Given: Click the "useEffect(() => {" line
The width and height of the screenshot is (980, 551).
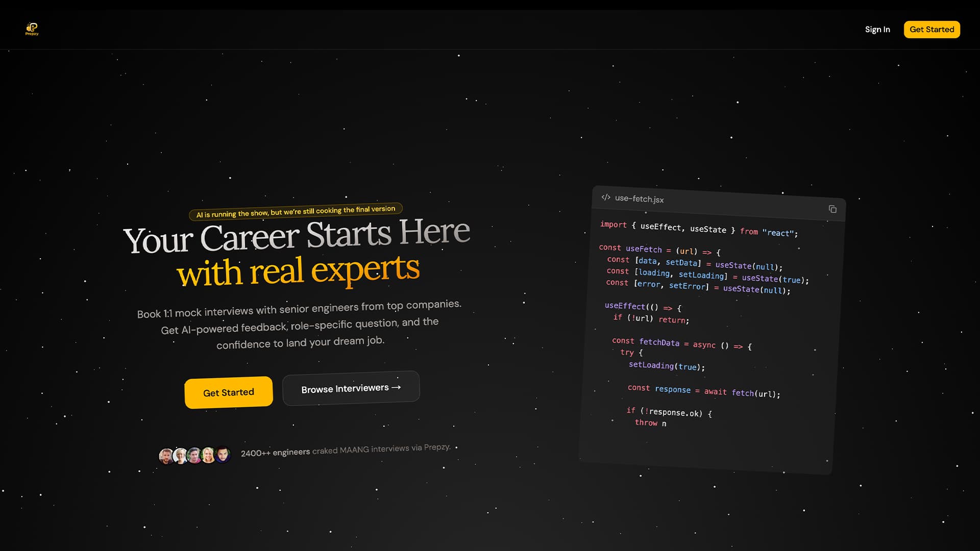Looking at the screenshot, I should tap(643, 307).
